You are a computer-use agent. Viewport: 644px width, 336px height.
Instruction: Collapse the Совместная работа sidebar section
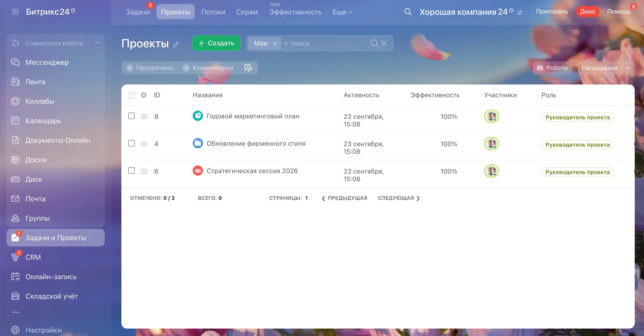[97, 43]
